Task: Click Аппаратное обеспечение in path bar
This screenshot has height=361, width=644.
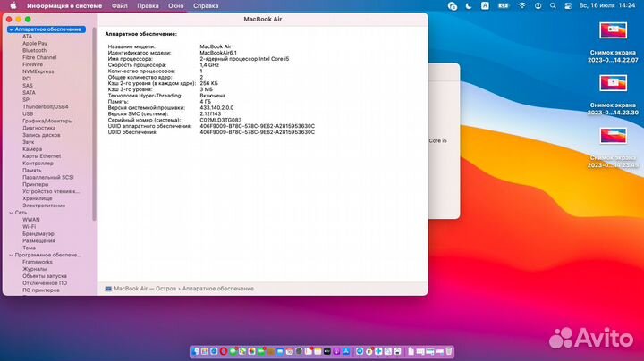Action: (x=218, y=289)
